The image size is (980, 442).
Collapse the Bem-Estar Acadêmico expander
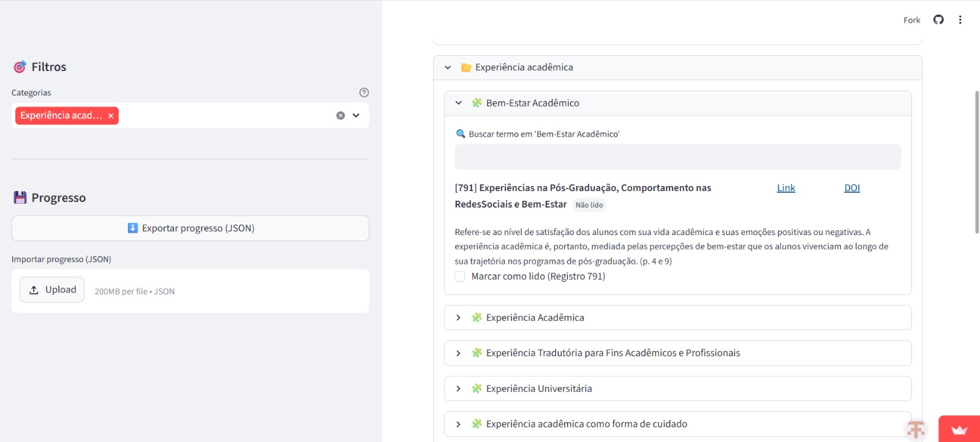point(458,103)
